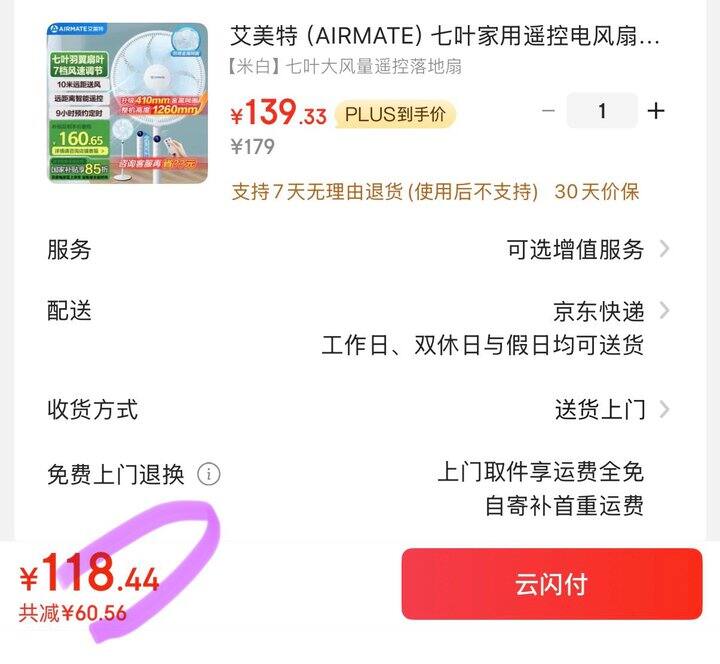
Task: View the 共减¥60.56 discount details
Action: pos(73,613)
